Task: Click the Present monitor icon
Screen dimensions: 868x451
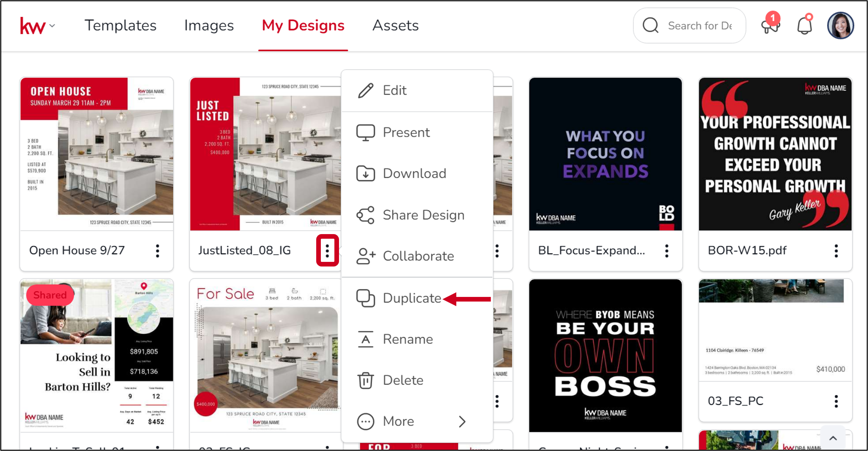Action: [x=365, y=133]
